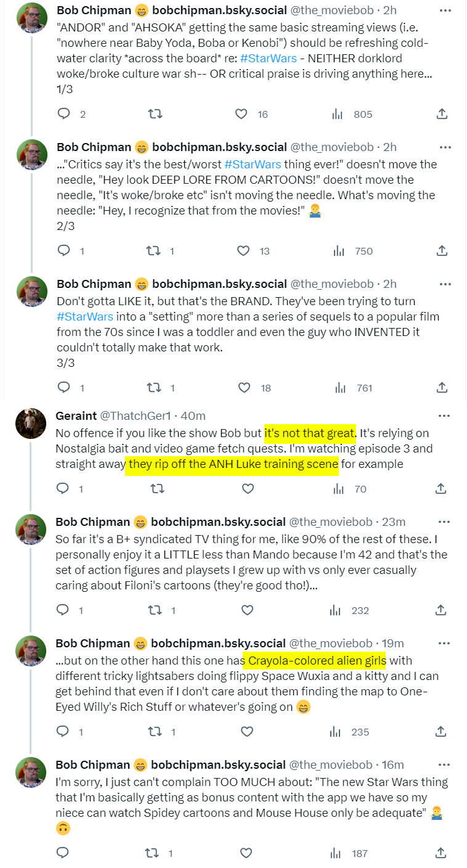Click Geraint's profile avatar
467x868 pixels.
[31, 423]
